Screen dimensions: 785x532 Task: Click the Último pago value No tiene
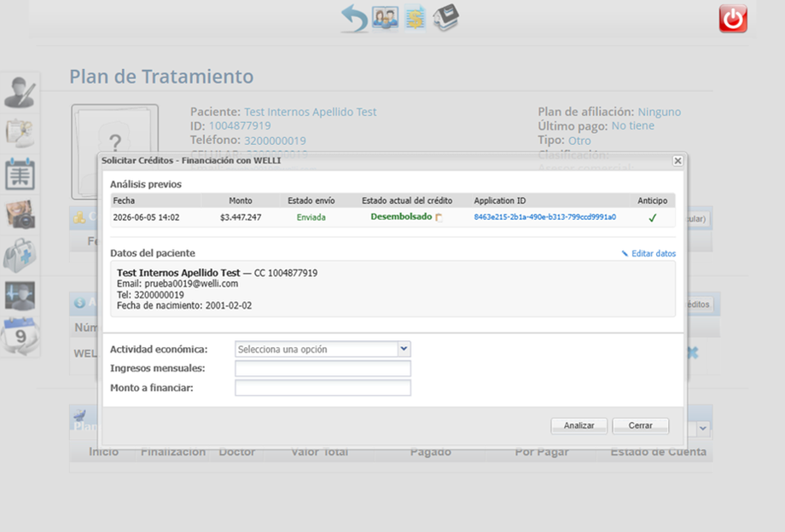coord(633,126)
